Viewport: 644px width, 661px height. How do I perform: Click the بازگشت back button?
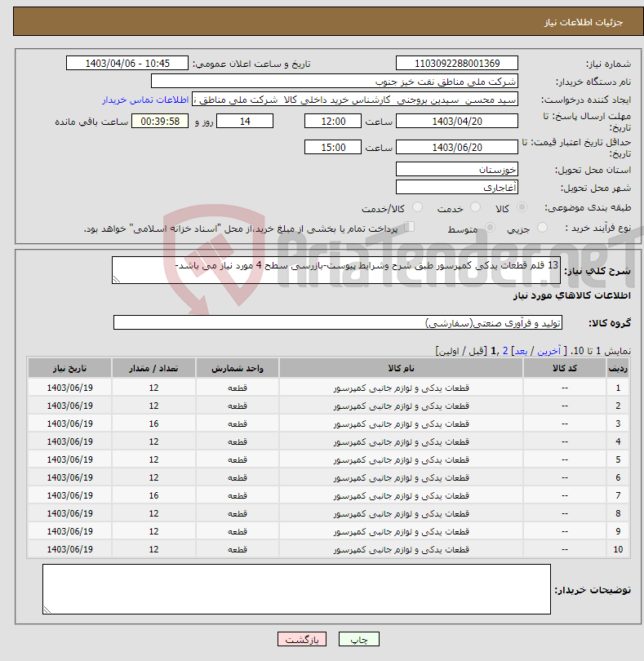click(x=301, y=639)
